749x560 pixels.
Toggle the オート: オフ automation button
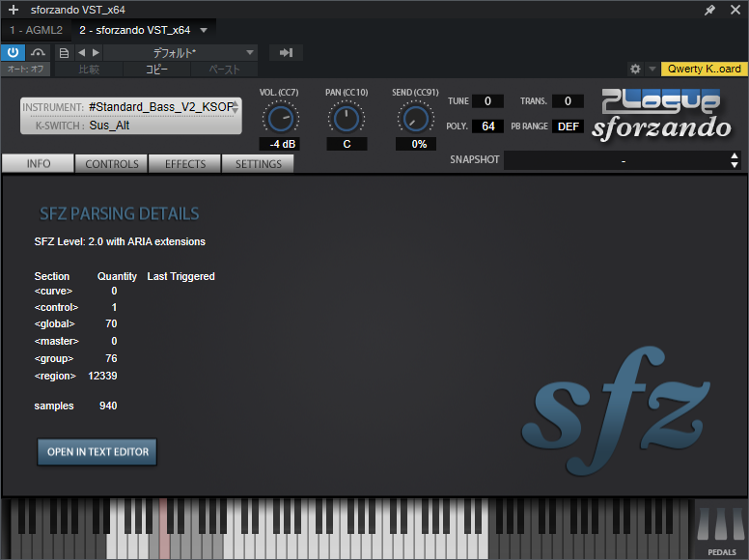click(25, 69)
